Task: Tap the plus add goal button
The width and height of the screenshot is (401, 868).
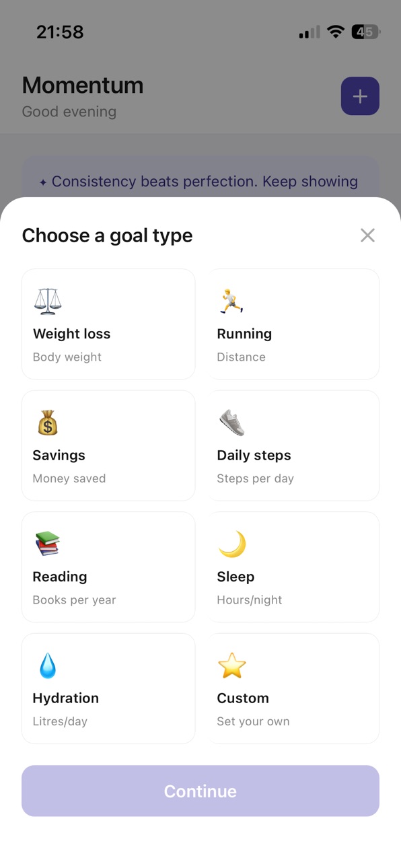Action: [x=360, y=96]
